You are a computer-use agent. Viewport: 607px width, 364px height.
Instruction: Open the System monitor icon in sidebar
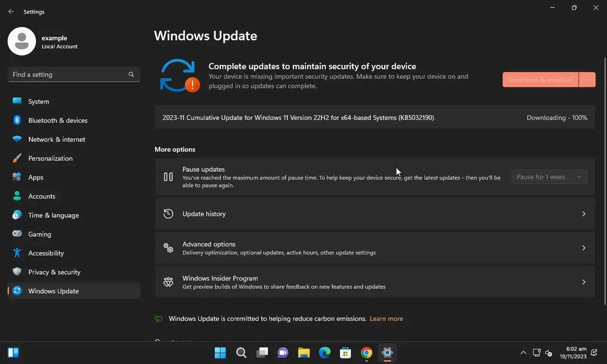17,101
